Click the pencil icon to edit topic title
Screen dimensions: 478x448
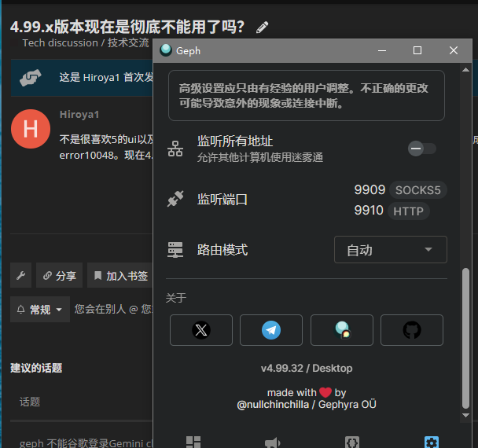pyautogui.click(x=263, y=28)
